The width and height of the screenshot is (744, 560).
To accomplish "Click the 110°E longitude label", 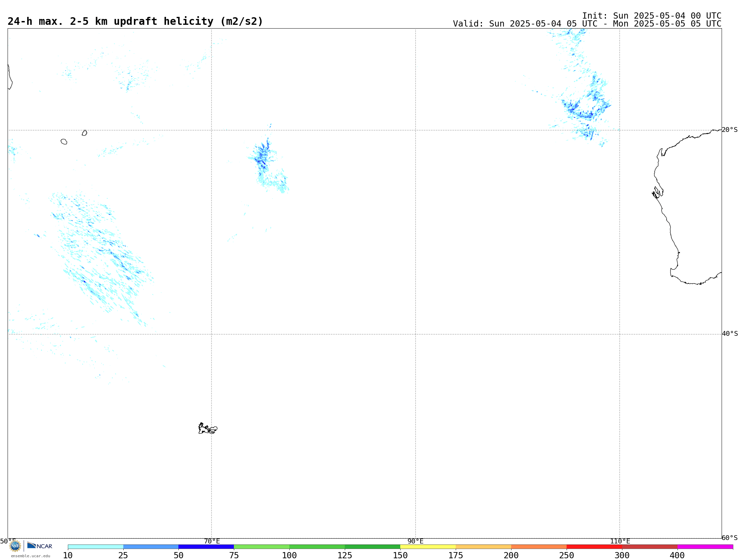I will coord(620,541).
